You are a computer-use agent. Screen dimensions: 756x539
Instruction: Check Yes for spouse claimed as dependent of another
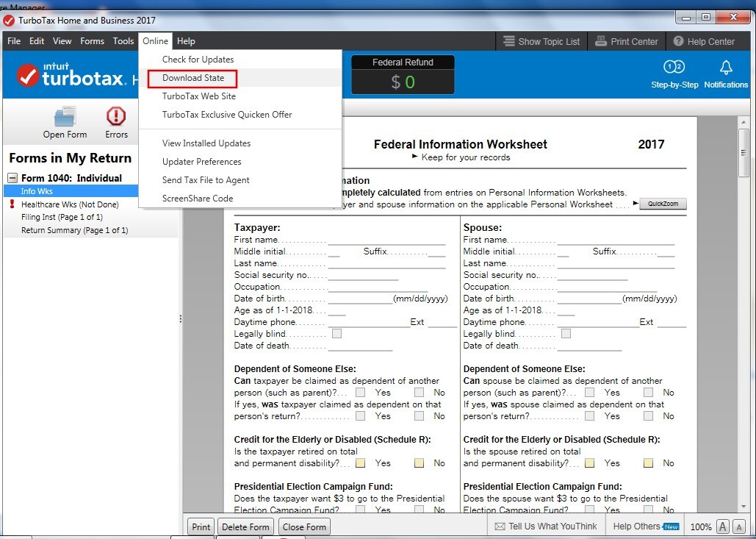pyautogui.click(x=589, y=393)
